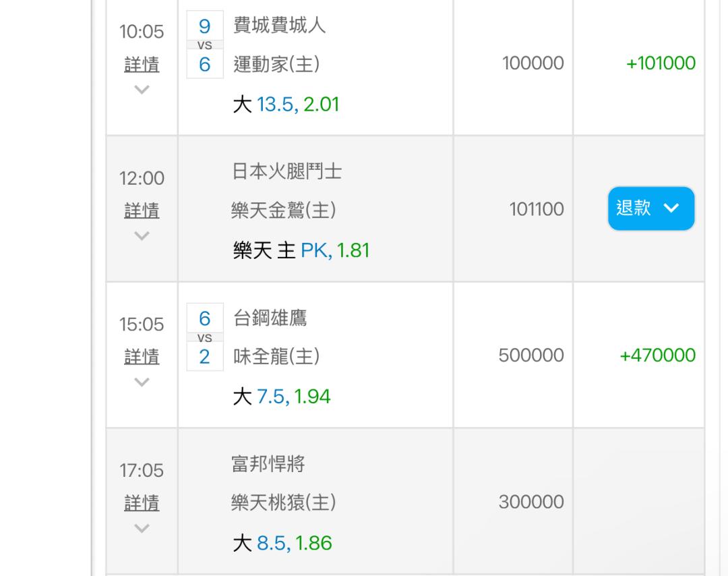Open 詳情 link for the 17:05 game
728x576 pixels.
tap(142, 503)
